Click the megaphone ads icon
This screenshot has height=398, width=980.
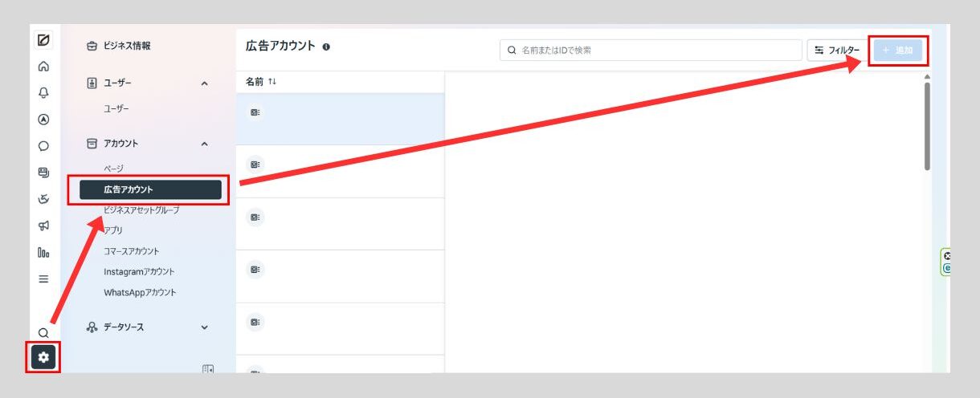click(43, 226)
